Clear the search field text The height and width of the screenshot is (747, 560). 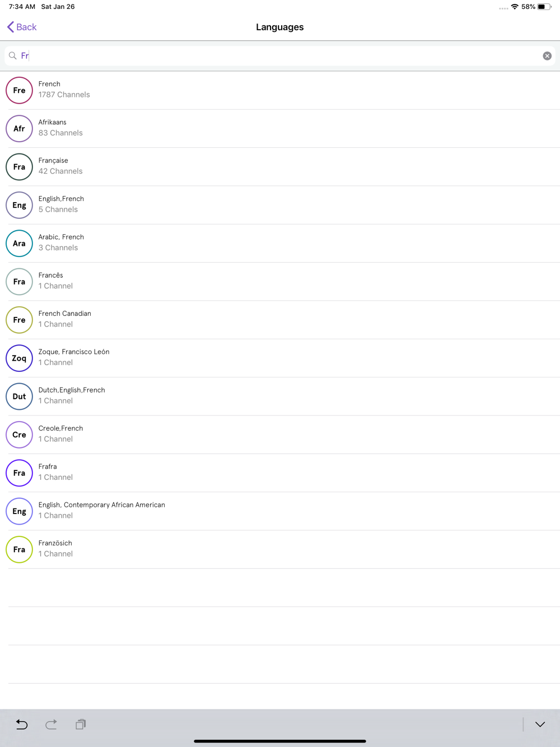547,56
